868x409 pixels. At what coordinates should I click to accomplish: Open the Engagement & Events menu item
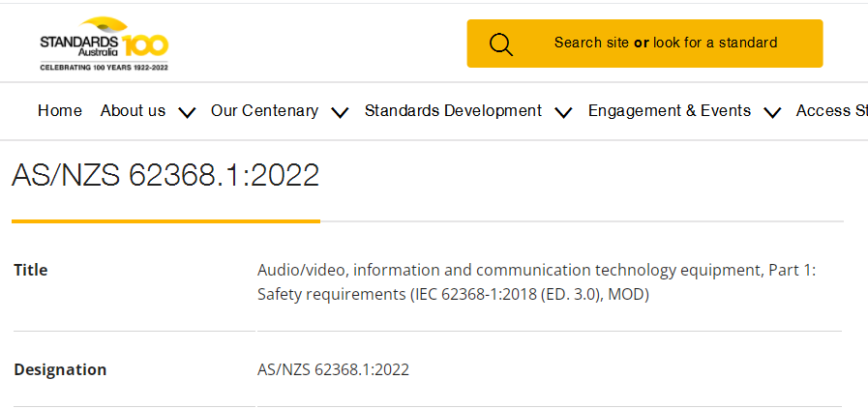pos(670,110)
